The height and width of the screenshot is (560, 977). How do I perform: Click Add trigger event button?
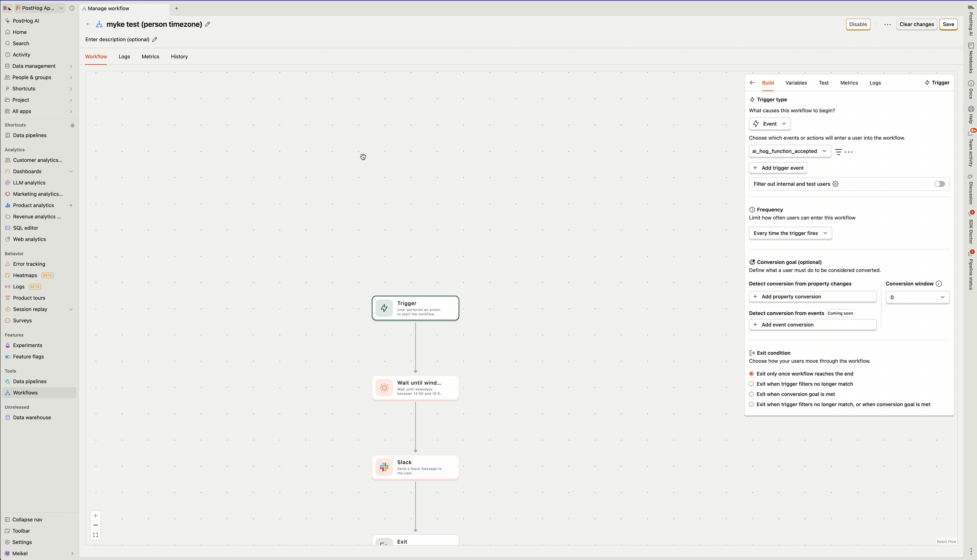coord(778,168)
